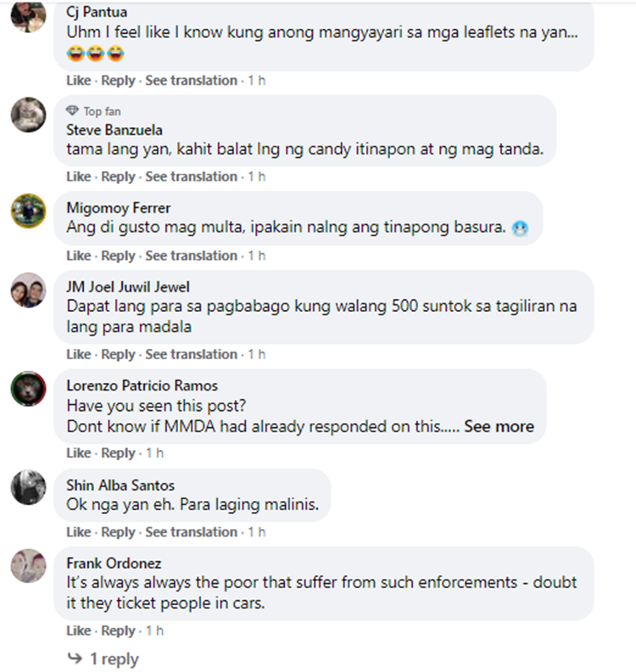636x672 pixels.
Task: Translate Shin Alba Santos's comment
Action: 191,532
